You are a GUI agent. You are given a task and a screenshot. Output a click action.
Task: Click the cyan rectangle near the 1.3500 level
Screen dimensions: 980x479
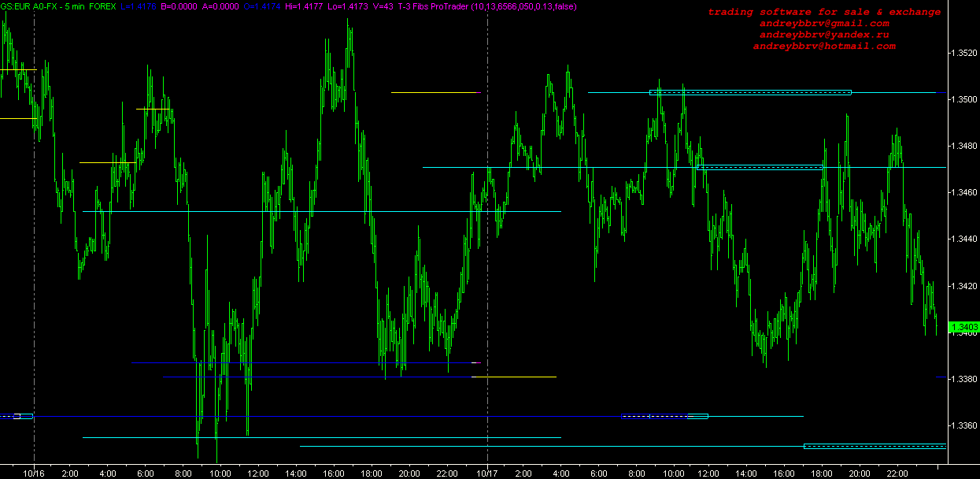click(x=750, y=92)
